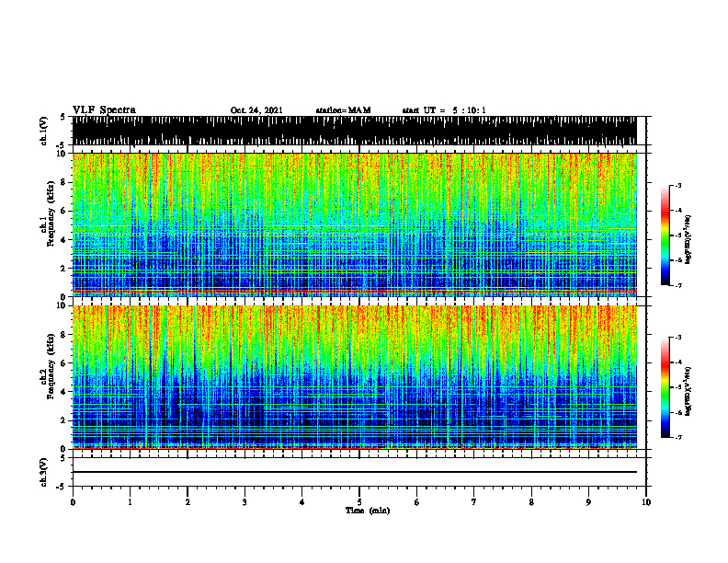This screenshot has width=728, height=563.
Task: Click the 6 kHz tick label on ch.2 axis
Action: 64,363
